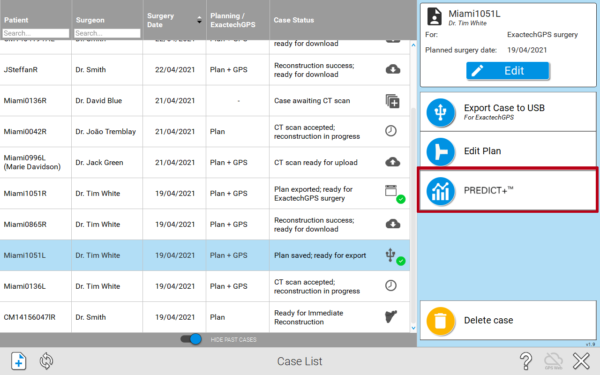Click "Ready for Immediate Reconstruction" status
The width and height of the screenshot is (600, 375).
click(308, 317)
